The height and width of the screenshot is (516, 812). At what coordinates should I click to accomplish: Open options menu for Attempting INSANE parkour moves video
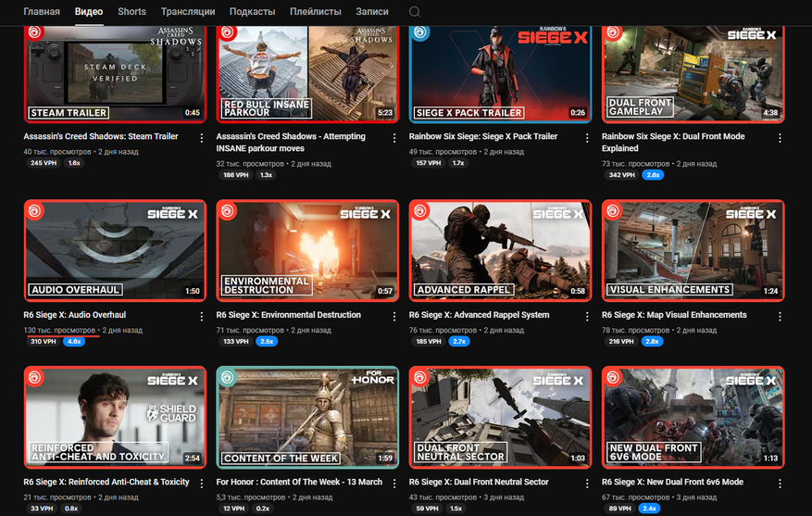pyautogui.click(x=394, y=138)
